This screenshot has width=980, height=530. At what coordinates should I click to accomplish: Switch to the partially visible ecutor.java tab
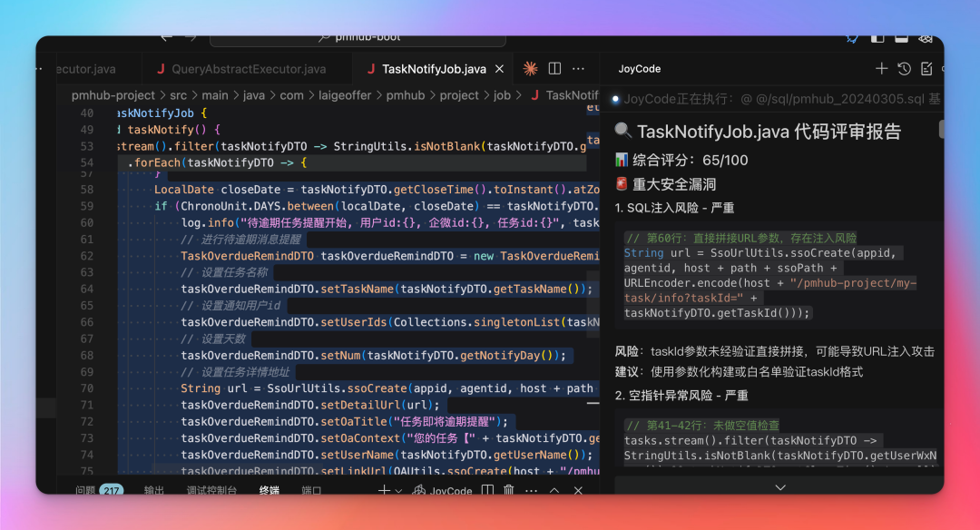85,69
